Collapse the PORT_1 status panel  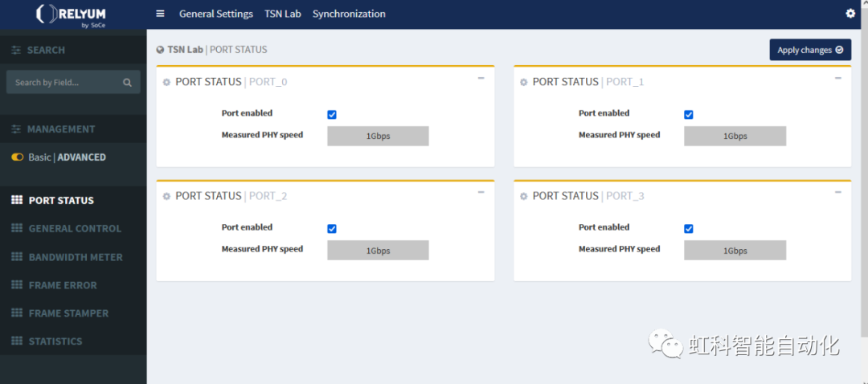[837, 78]
